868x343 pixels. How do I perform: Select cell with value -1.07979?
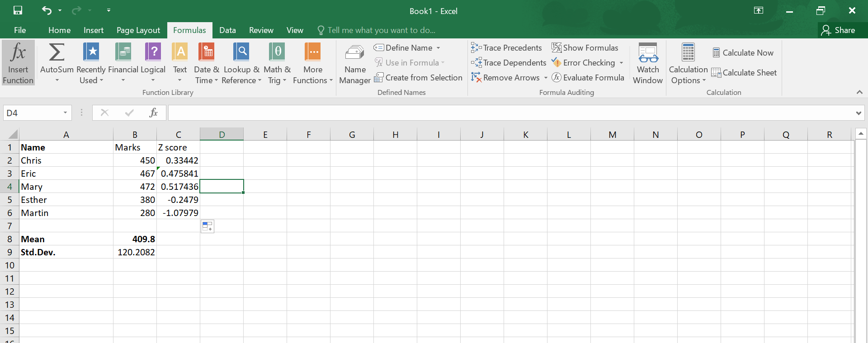(x=178, y=213)
